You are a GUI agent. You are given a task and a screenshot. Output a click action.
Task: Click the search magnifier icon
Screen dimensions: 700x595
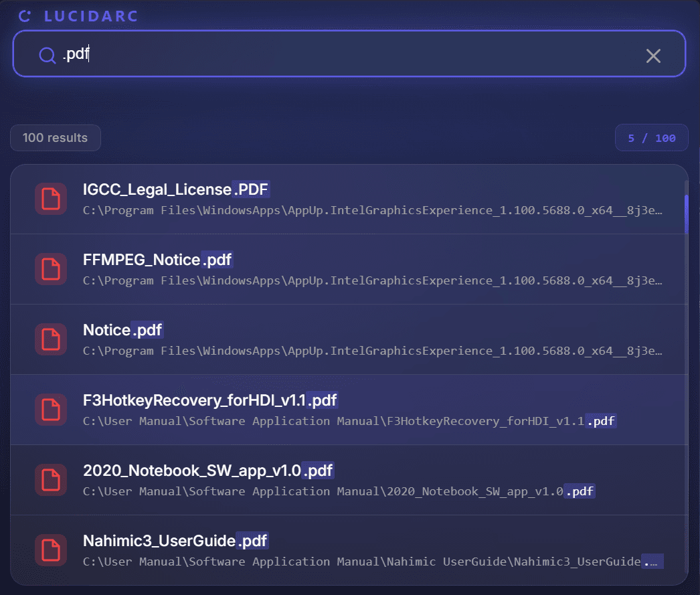[x=47, y=56]
